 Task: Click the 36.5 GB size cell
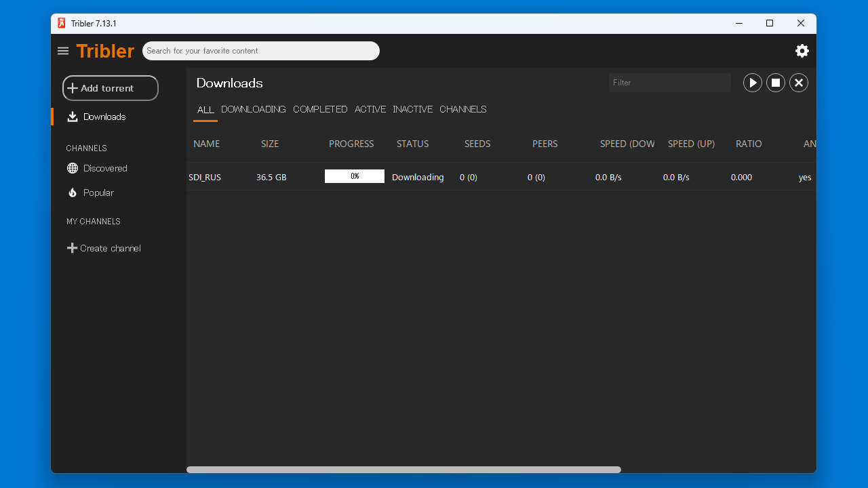(x=271, y=177)
